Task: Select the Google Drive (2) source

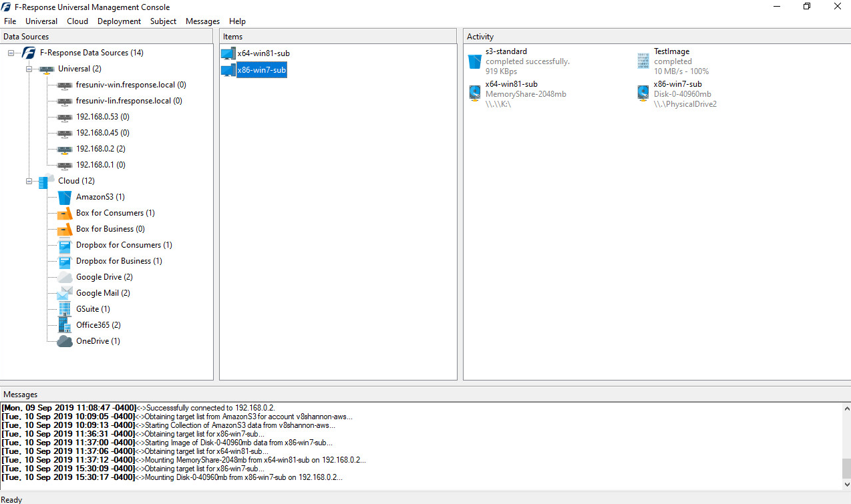Action: tap(104, 277)
